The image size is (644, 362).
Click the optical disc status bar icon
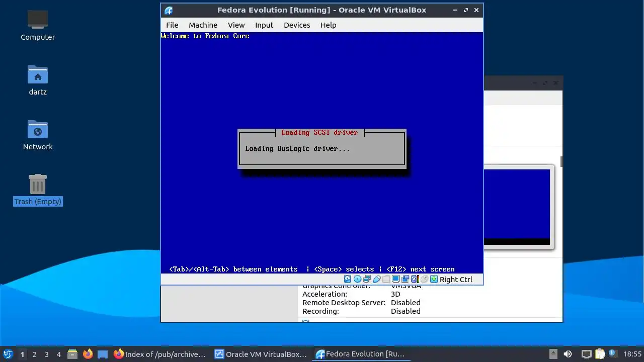[x=357, y=279]
